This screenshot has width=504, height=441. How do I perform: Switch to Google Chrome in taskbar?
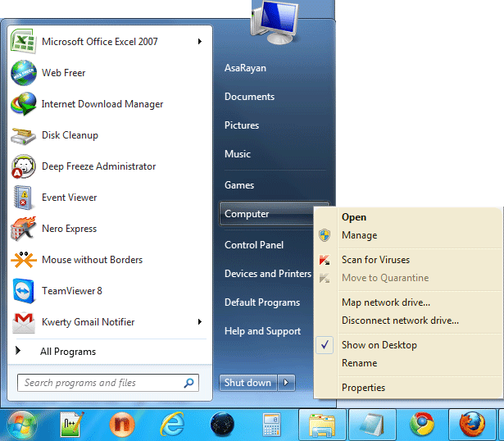(x=422, y=425)
